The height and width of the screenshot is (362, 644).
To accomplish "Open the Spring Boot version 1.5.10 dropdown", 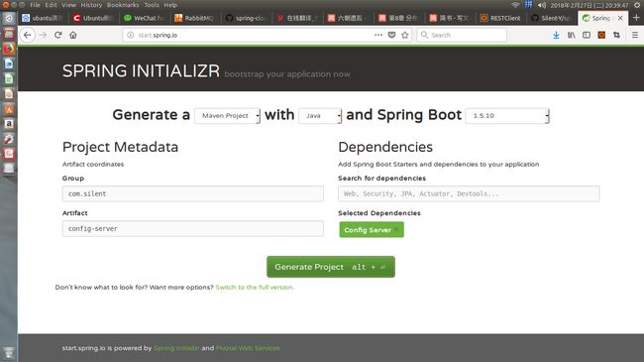I will [507, 116].
